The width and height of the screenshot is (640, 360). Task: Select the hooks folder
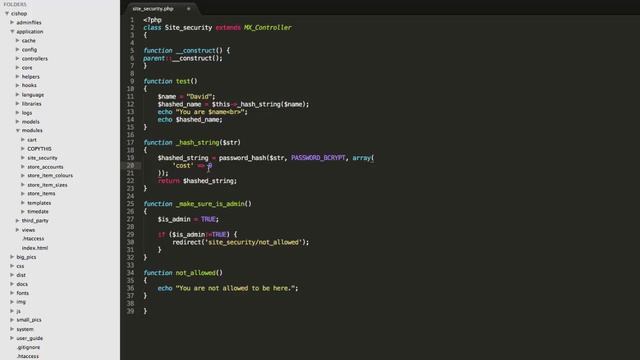pyautogui.click(x=29, y=85)
